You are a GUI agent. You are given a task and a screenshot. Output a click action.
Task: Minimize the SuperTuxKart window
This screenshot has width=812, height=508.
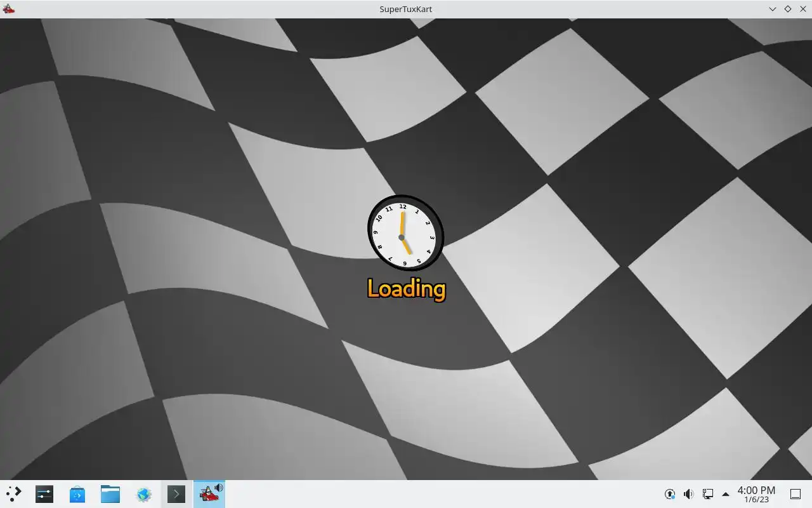click(773, 9)
